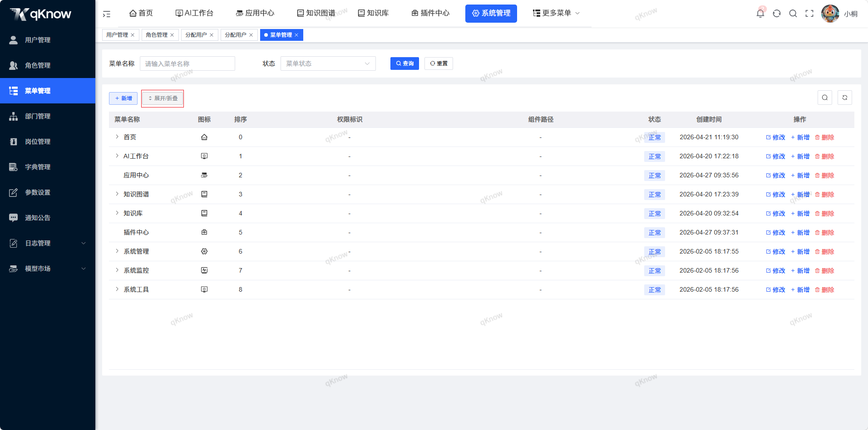
Task: Go to 知识图谱 in top navigation
Action: 316,13
